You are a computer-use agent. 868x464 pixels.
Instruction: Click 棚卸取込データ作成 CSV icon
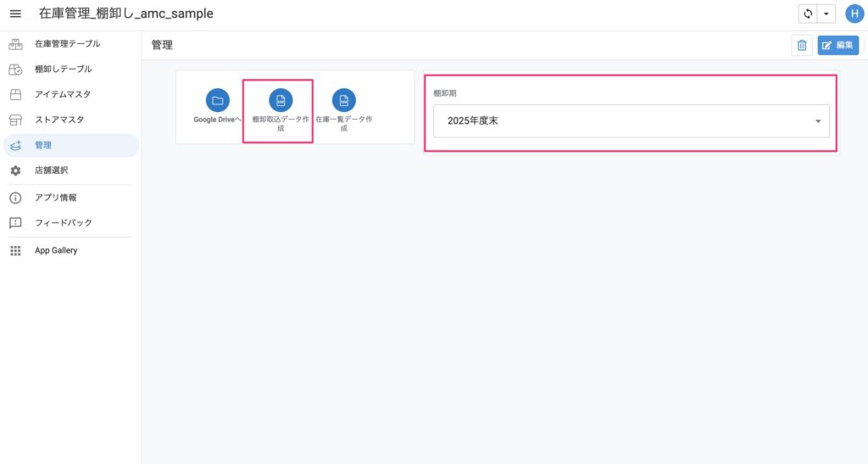[281, 100]
